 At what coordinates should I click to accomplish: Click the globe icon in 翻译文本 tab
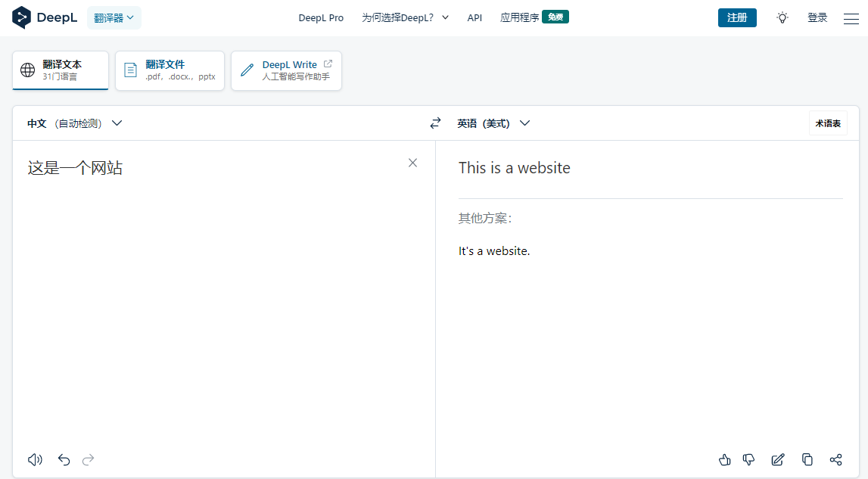coord(28,70)
